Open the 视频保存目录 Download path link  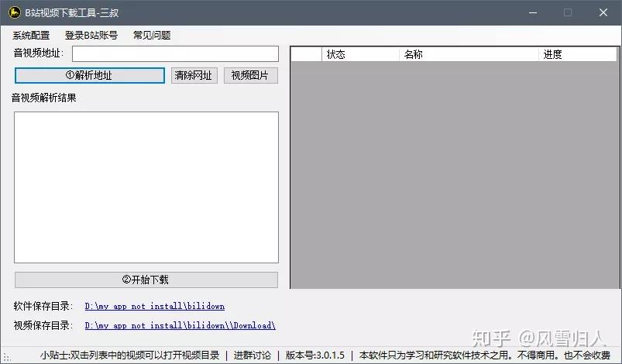pyautogui.click(x=180, y=325)
